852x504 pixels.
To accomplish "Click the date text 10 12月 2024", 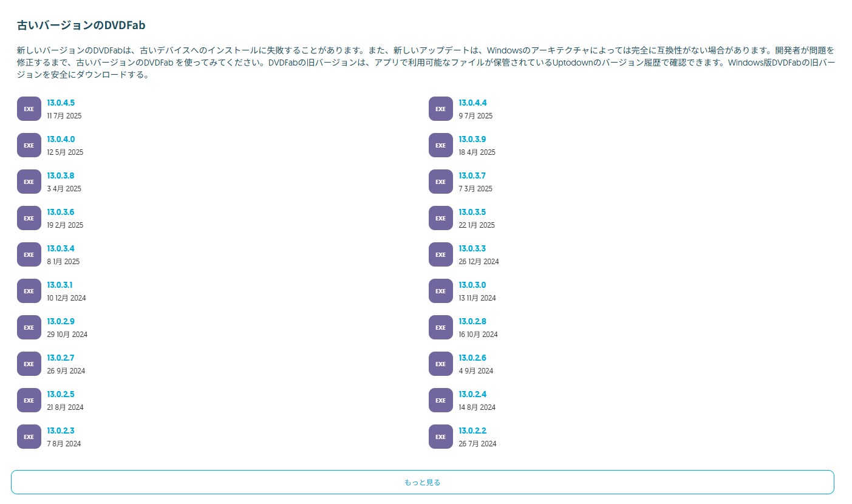I will pyautogui.click(x=66, y=298).
